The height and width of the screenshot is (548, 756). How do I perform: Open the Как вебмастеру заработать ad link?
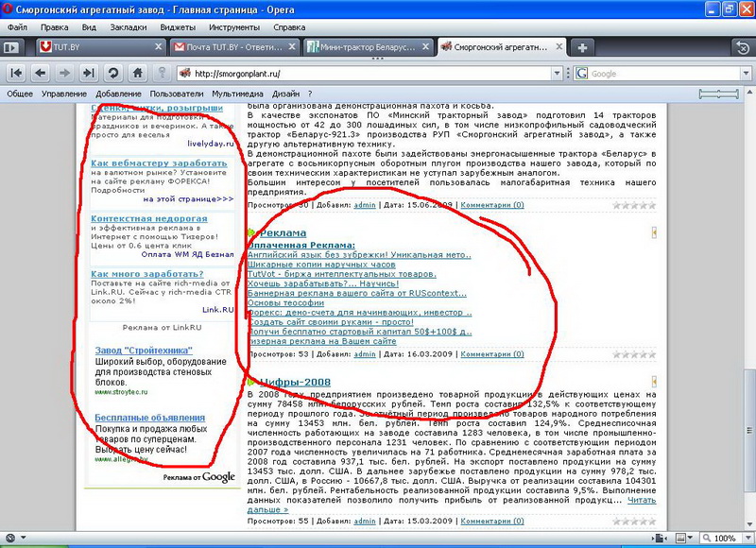159,163
